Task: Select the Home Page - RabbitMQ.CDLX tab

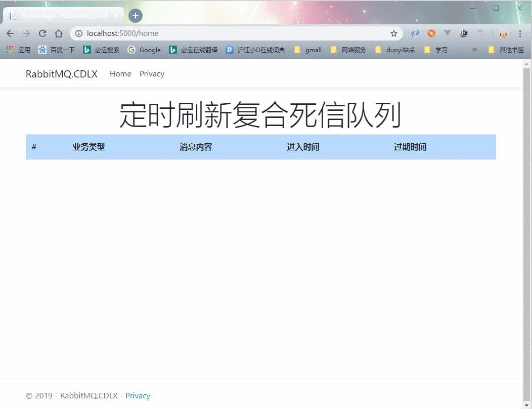Action: [x=63, y=16]
